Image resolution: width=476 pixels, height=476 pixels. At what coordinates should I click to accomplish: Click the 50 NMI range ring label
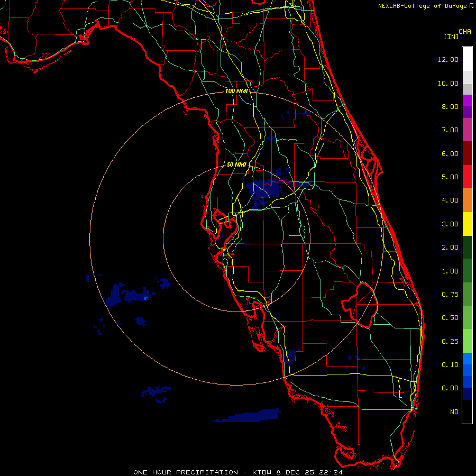click(236, 164)
